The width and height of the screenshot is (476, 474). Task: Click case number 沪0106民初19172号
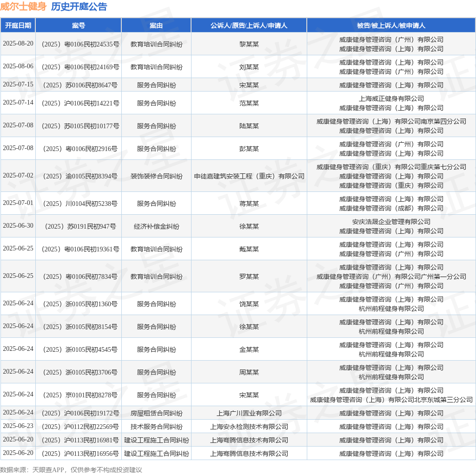tap(80, 413)
